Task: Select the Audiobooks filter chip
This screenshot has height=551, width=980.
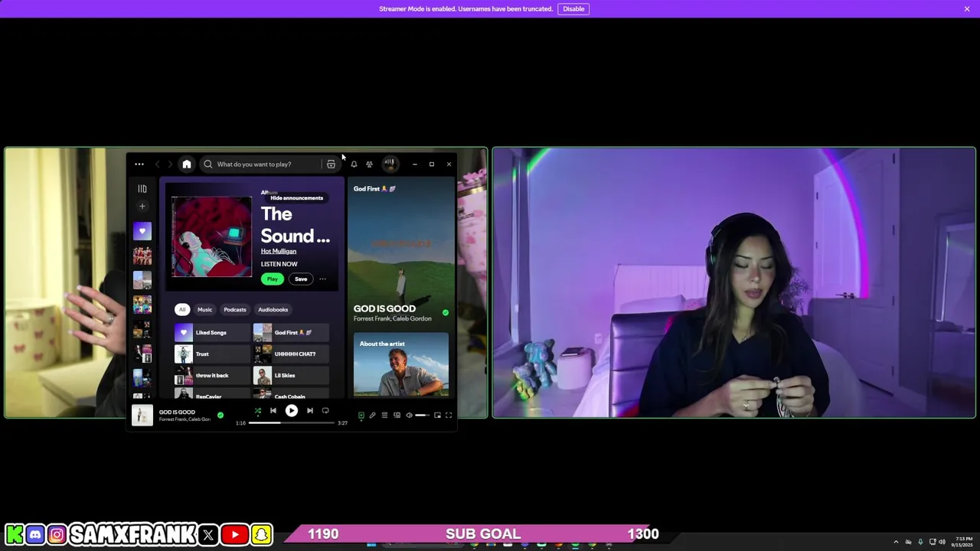Action: point(273,309)
